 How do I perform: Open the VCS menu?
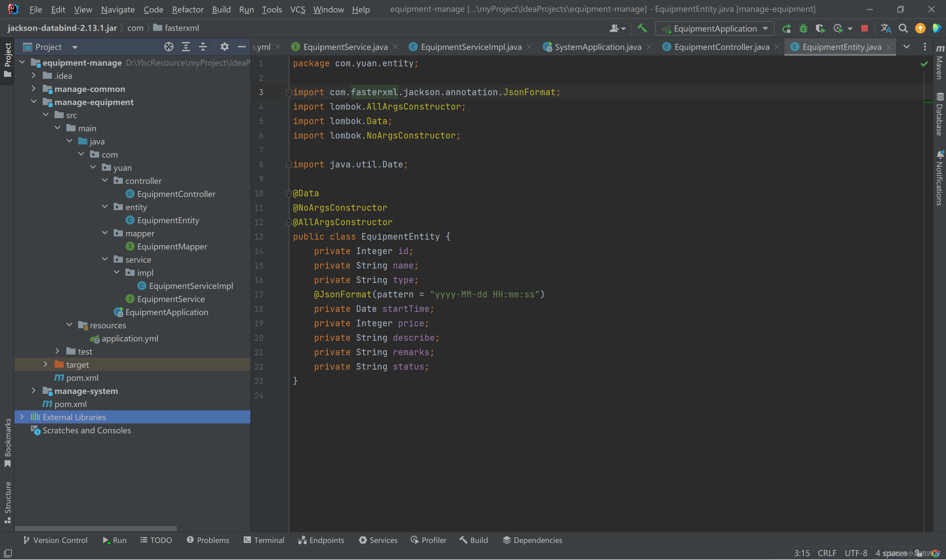pyautogui.click(x=298, y=10)
